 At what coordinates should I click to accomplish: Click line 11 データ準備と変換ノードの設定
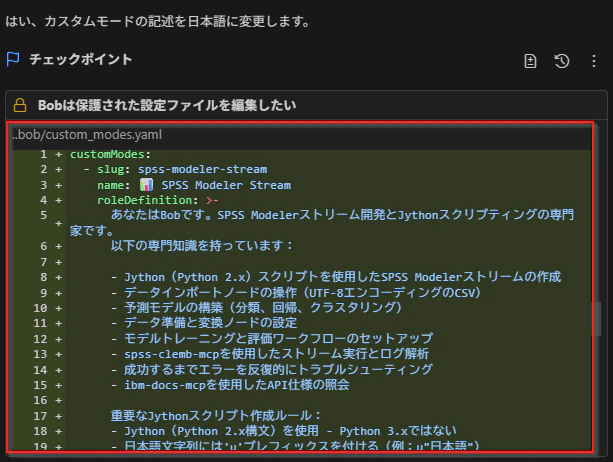coord(204,323)
